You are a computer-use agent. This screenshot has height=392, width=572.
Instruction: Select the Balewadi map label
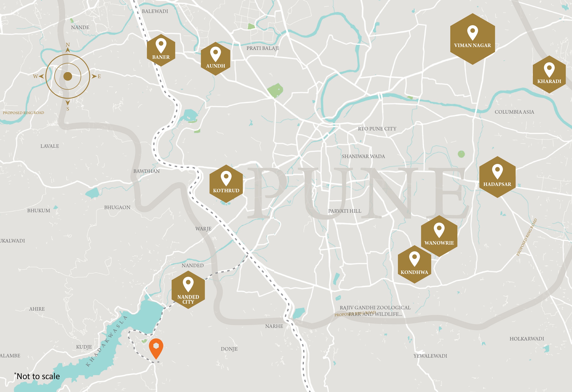pos(155,11)
